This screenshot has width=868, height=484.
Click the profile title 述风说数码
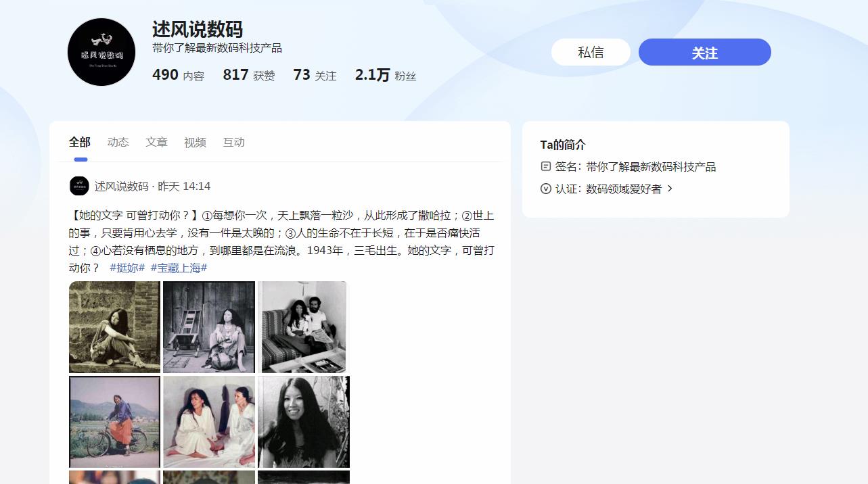[x=197, y=29]
